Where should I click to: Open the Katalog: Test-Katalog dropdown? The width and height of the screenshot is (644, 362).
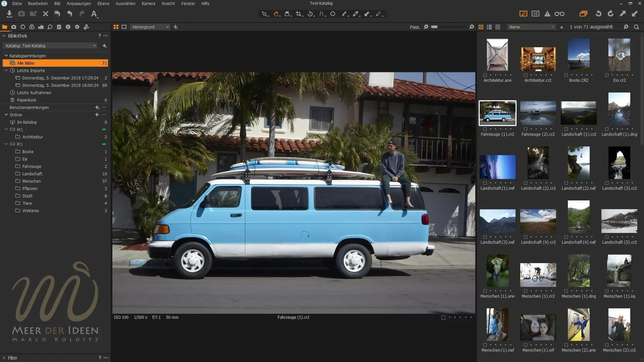pyautogui.click(x=50, y=46)
